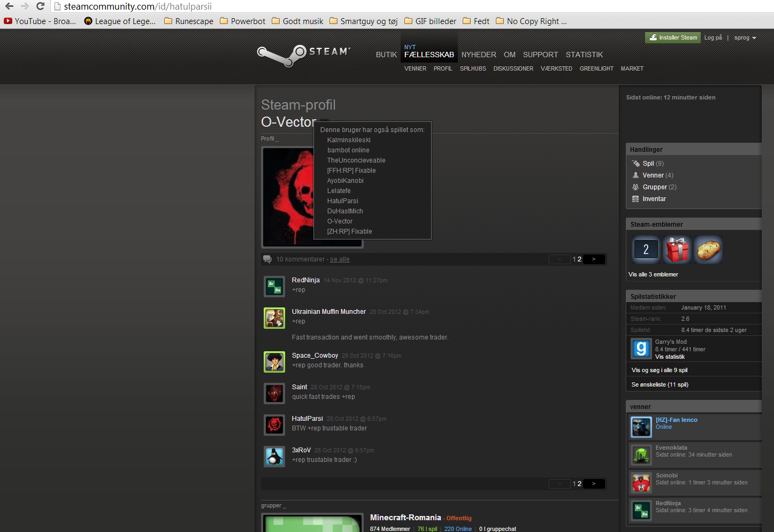Click next page arrow below comments

click(594, 484)
